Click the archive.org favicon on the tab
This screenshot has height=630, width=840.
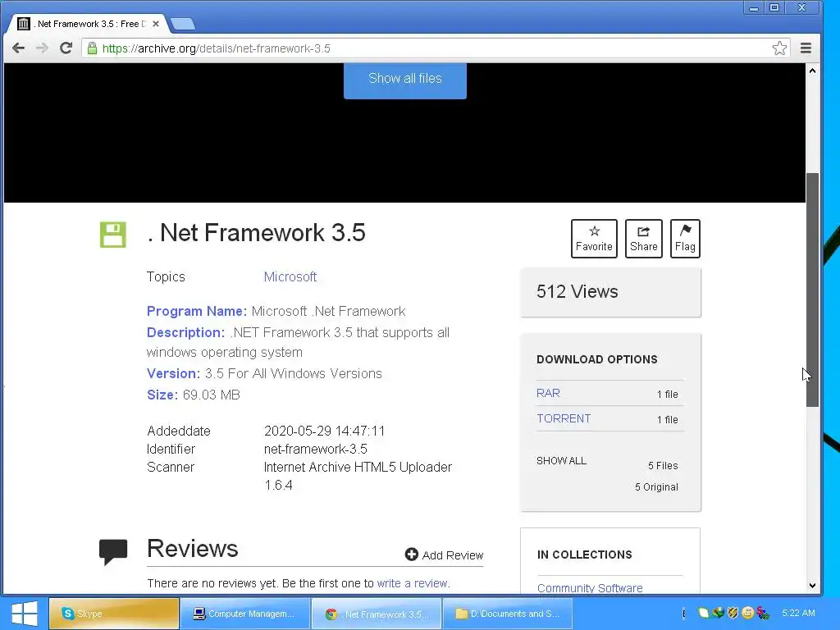(23, 24)
